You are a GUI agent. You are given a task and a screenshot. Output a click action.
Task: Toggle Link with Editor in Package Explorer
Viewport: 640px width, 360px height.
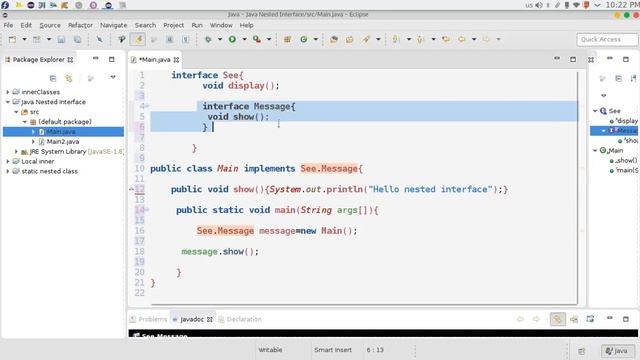[69, 78]
